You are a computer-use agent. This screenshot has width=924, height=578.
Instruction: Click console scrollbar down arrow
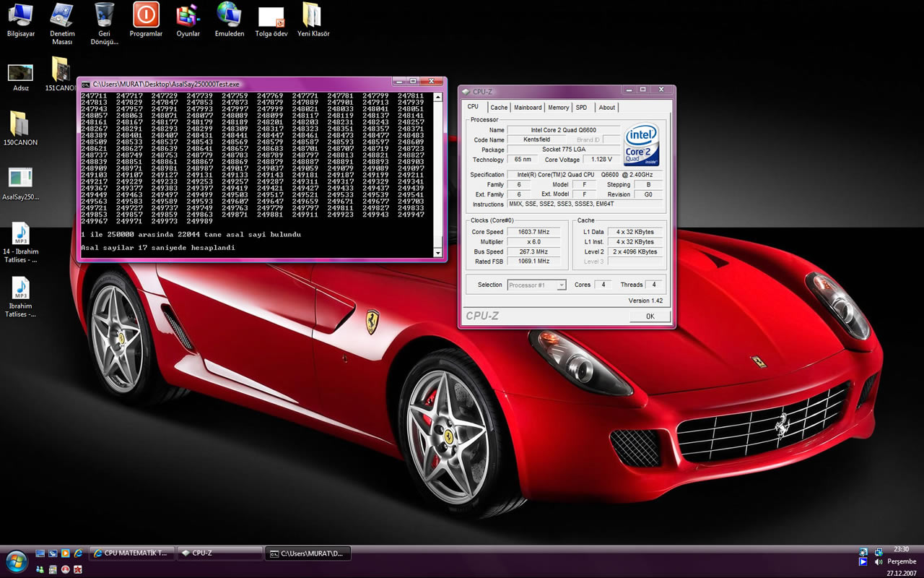(437, 252)
